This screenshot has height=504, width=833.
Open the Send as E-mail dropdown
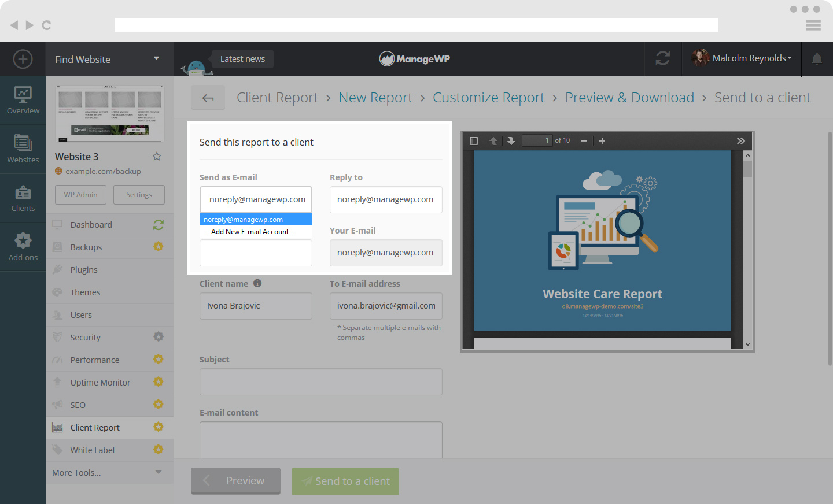coord(256,199)
